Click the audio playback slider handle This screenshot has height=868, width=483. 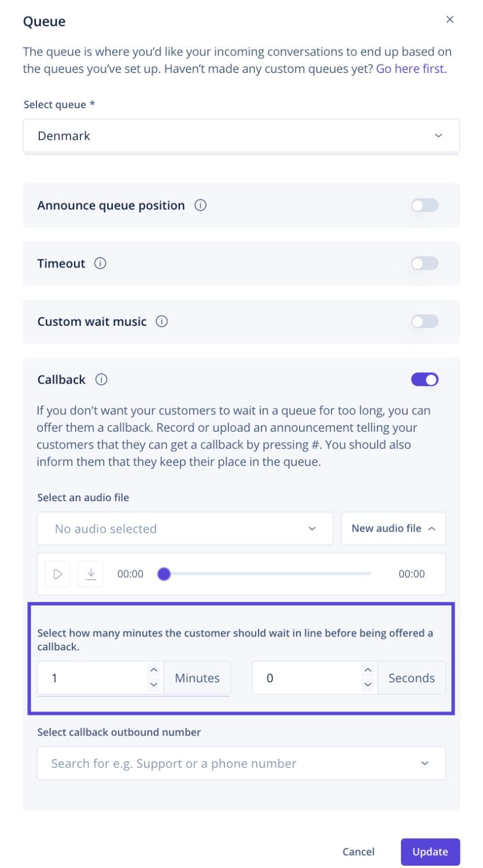[x=164, y=574]
